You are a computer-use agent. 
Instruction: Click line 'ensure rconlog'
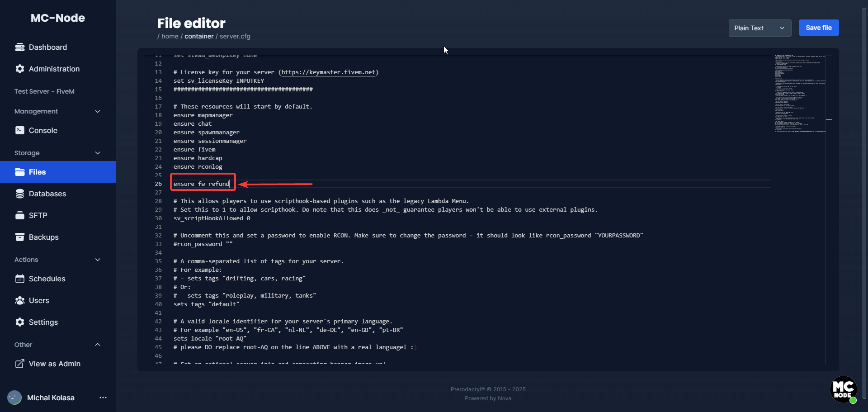198,167
